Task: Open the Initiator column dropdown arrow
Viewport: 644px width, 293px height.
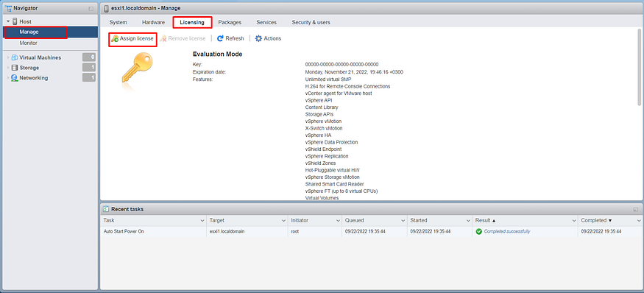Action: coord(338,221)
